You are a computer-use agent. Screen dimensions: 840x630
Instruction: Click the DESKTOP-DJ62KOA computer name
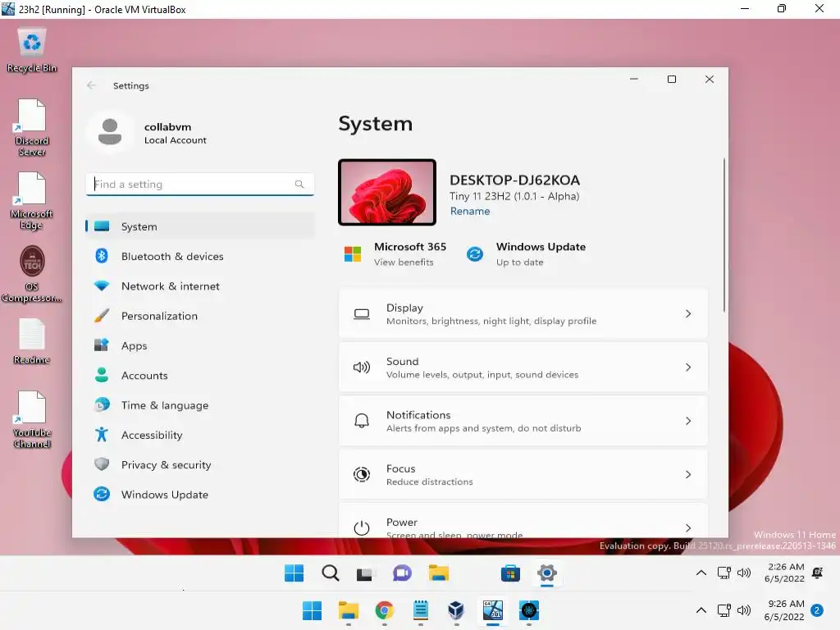(514, 180)
